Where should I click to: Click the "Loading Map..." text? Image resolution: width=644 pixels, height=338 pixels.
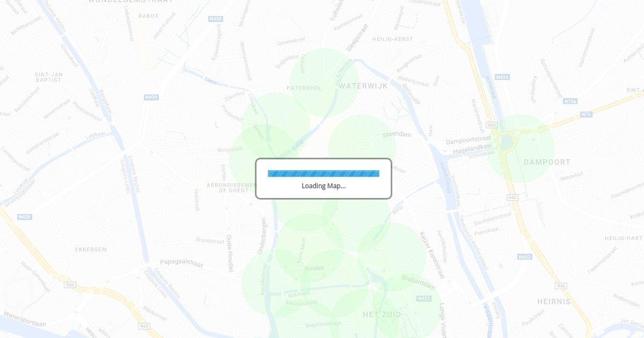pos(324,186)
